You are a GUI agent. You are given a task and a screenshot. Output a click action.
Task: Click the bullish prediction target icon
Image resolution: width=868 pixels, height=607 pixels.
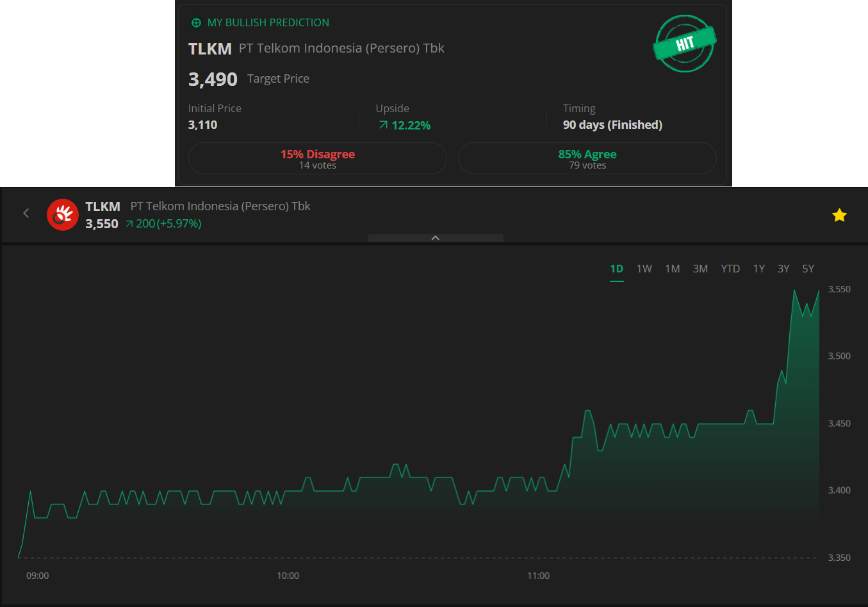196,23
